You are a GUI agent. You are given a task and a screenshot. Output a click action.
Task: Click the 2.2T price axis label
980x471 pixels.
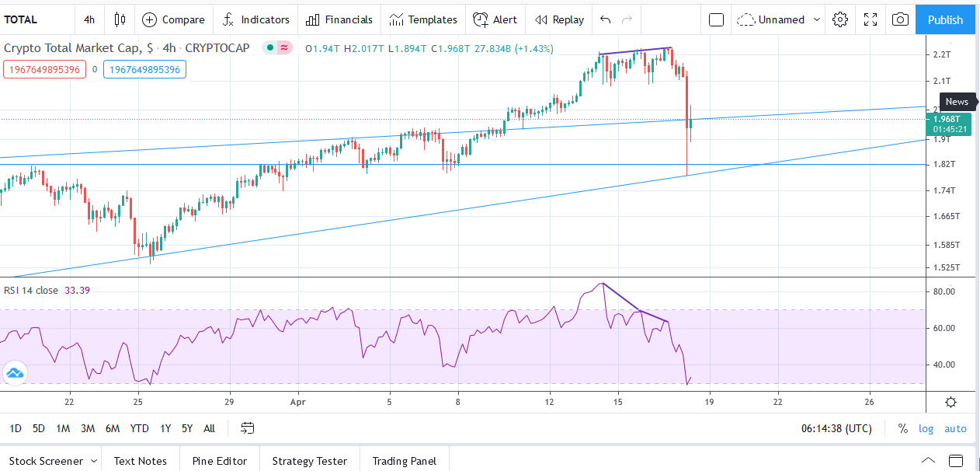click(942, 54)
